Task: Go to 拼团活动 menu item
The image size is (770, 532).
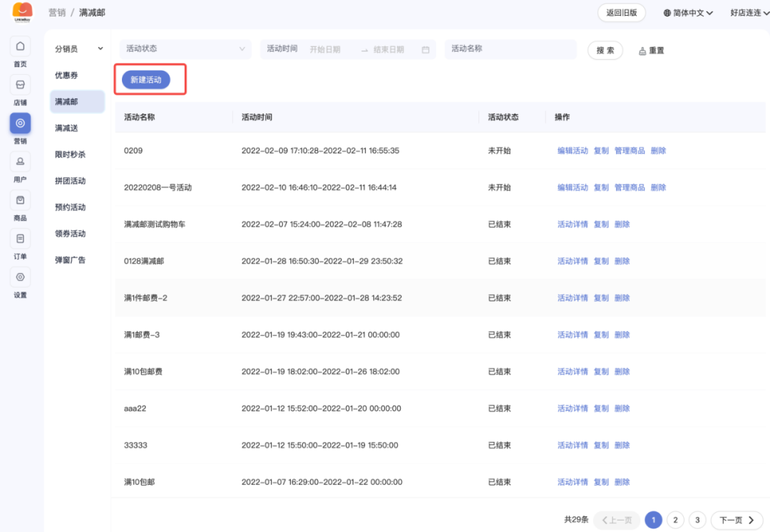Action: pyautogui.click(x=70, y=180)
